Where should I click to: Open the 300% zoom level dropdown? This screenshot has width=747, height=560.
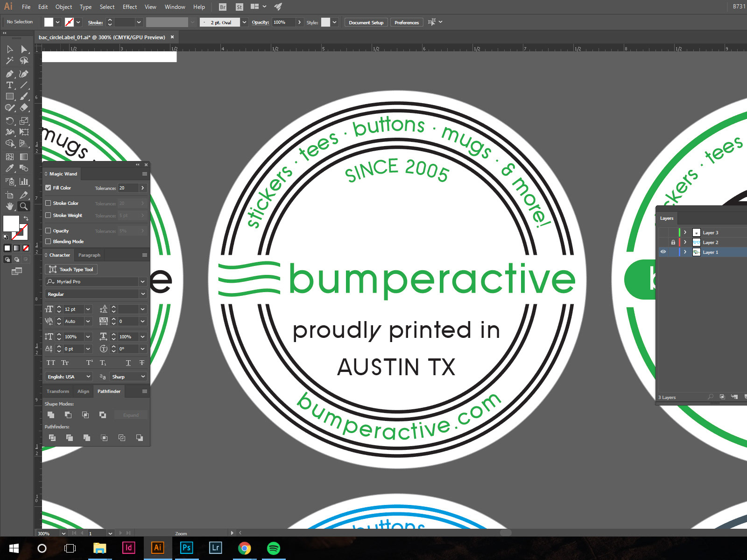(64, 533)
